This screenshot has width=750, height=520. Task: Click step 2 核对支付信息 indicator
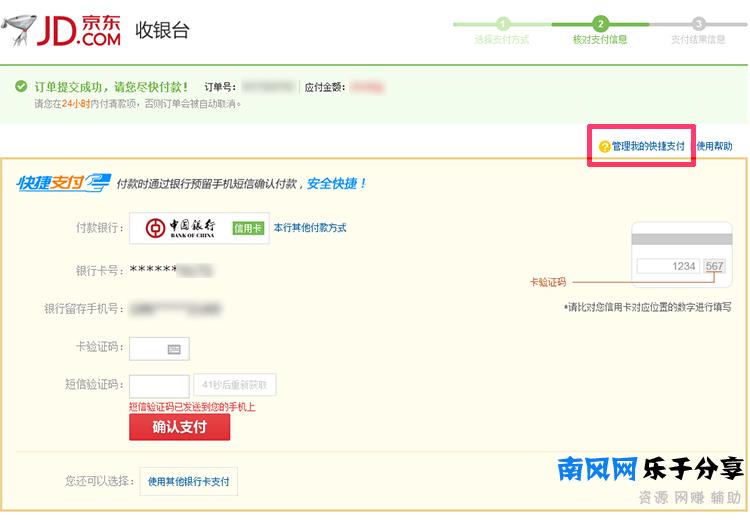(x=600, y=31)
